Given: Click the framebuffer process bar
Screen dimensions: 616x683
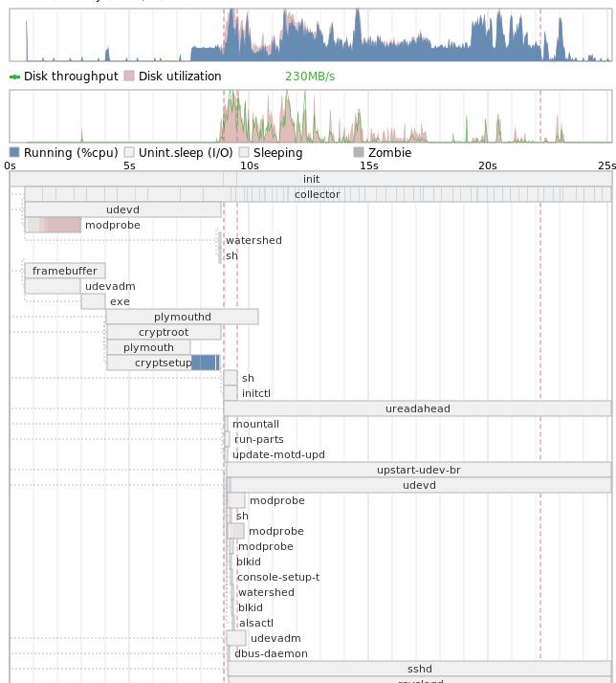Looking at the screenshot, I should coord(64,271).
